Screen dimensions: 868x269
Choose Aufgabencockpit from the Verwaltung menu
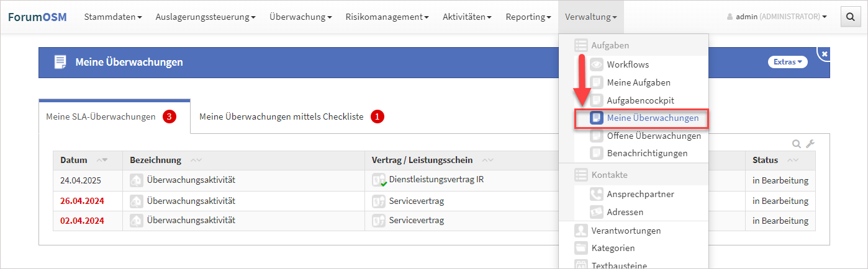[640, 100]
